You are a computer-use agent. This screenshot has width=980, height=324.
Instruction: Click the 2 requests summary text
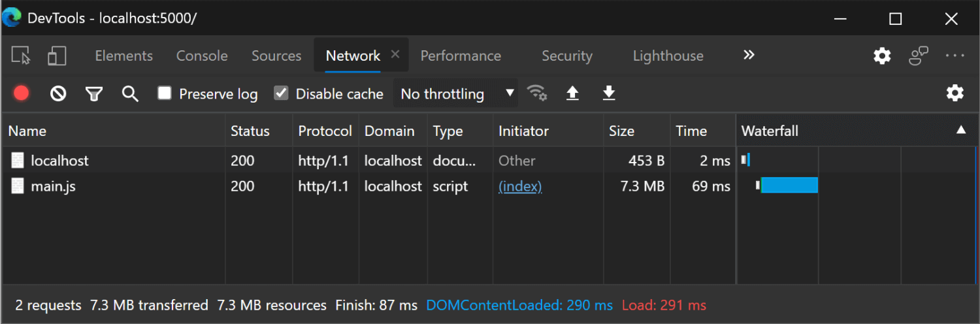(48, 305)
